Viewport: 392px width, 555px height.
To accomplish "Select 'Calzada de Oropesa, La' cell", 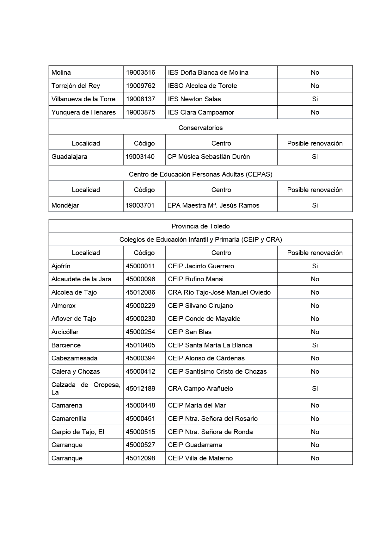I will click(x=86, y=389).
